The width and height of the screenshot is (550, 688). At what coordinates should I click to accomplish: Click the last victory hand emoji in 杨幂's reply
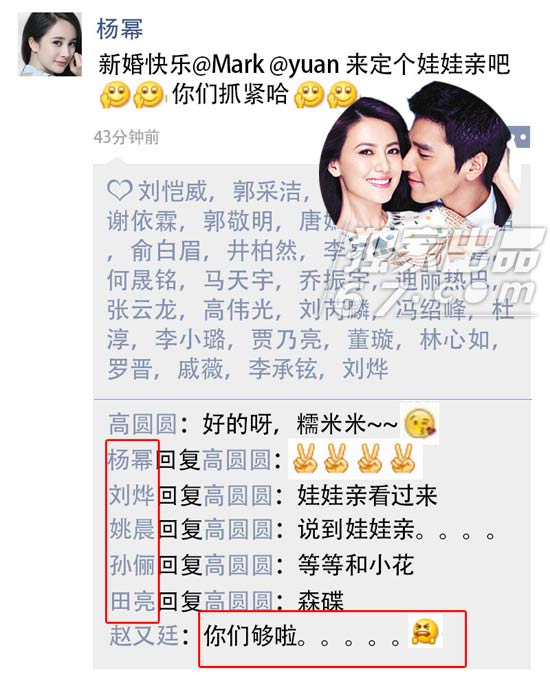(x=403, y=459)
